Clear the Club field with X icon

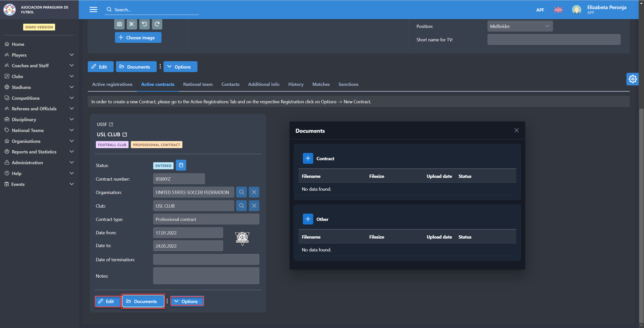click(254, 206)
